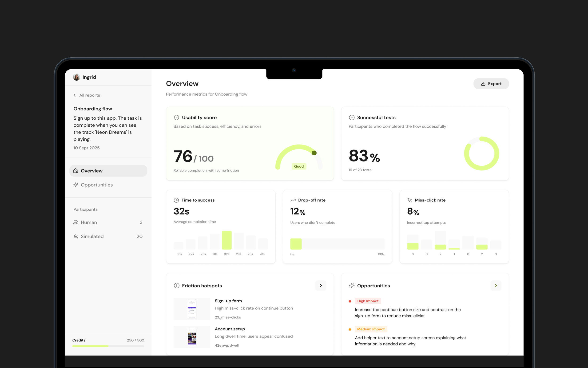Go back via All reports chevron
The height and width of the screenshot is (368, 588).
(x=75, y=95)
